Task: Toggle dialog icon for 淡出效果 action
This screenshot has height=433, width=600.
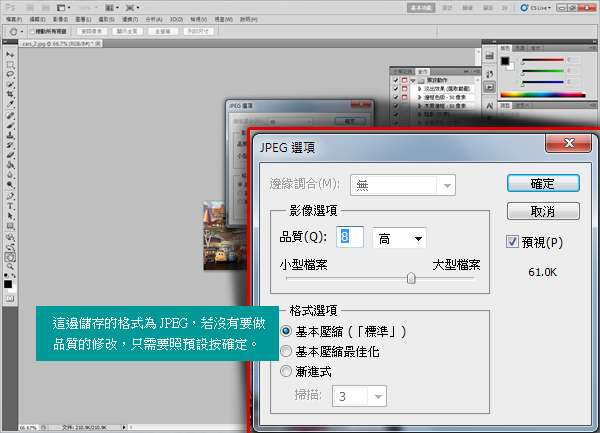Action: [404, 89]
